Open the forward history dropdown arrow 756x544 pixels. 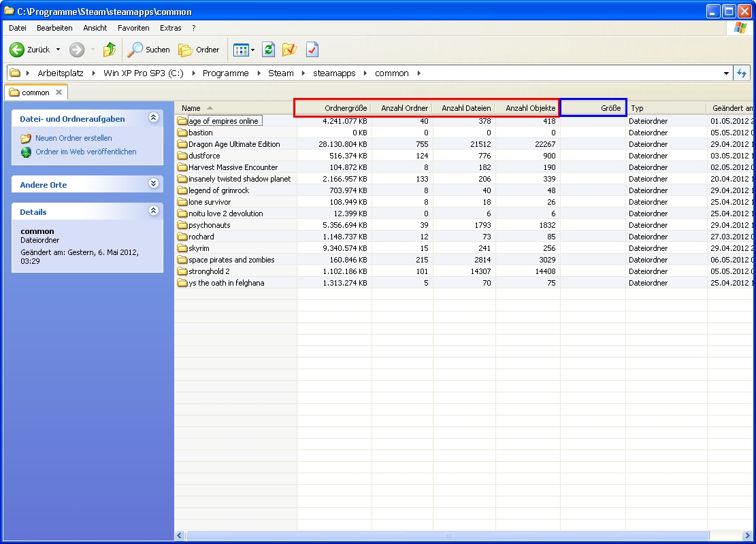click(x=93, y=50)
